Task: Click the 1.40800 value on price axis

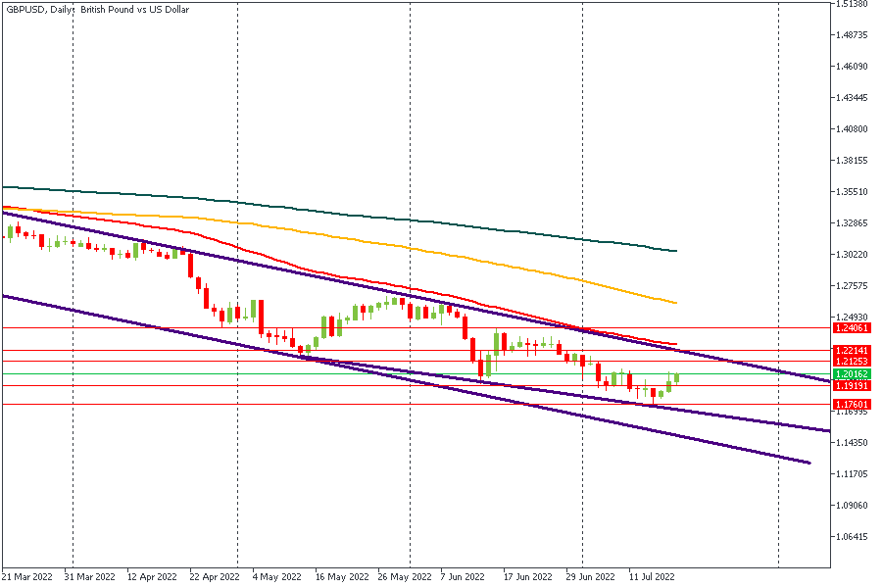Action: point(851,129)
